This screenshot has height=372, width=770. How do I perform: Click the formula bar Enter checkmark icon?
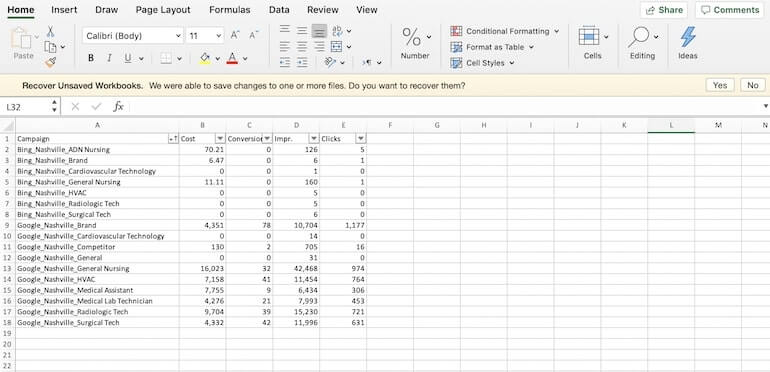[x=96, y=106]
